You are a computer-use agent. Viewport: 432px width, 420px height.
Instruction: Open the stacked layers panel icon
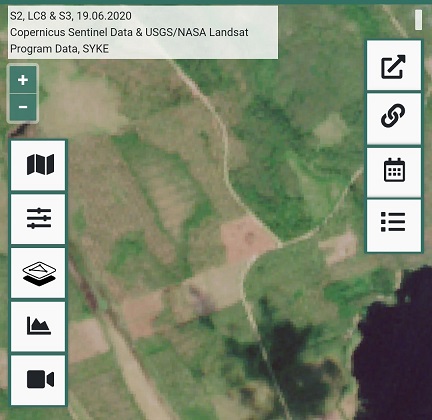pos(38,273)
